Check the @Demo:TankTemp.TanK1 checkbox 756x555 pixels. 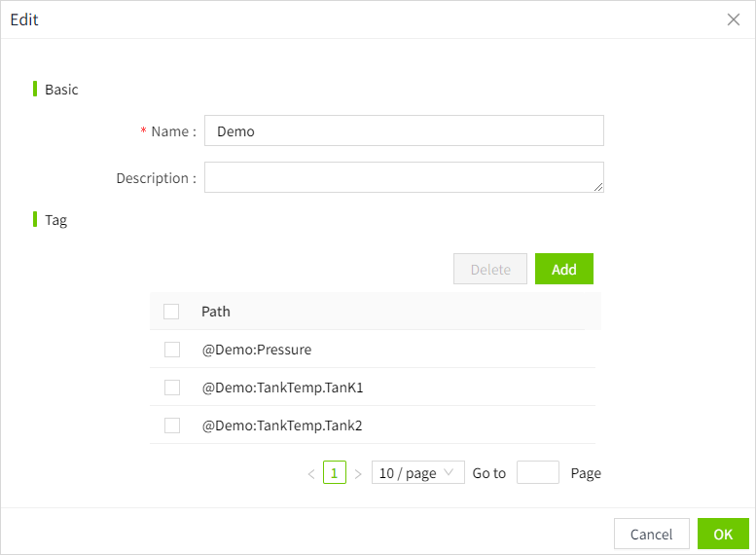[x=172, y=388]
